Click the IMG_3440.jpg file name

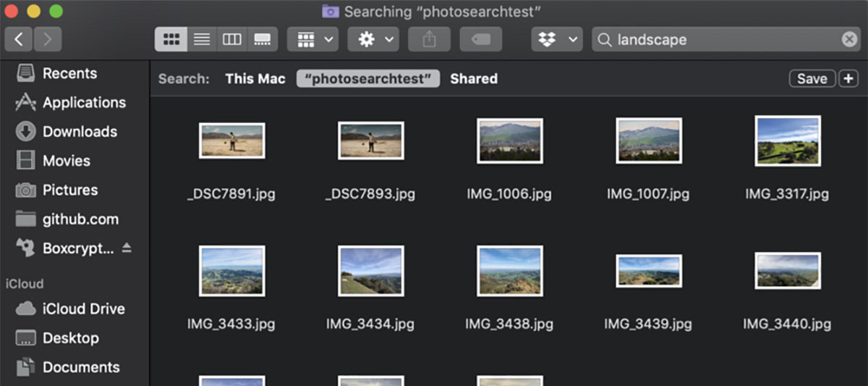787,324
